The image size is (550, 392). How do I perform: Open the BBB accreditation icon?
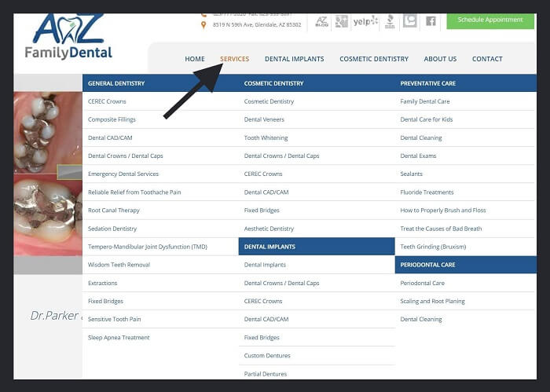point(390,22)
